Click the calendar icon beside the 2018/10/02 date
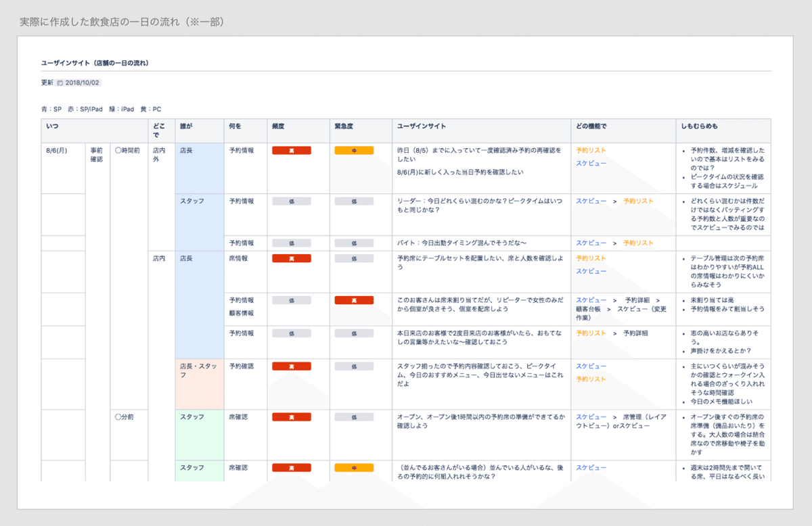Image resolution: width=812 pixels, height=526 pixels. coord(60,82)
